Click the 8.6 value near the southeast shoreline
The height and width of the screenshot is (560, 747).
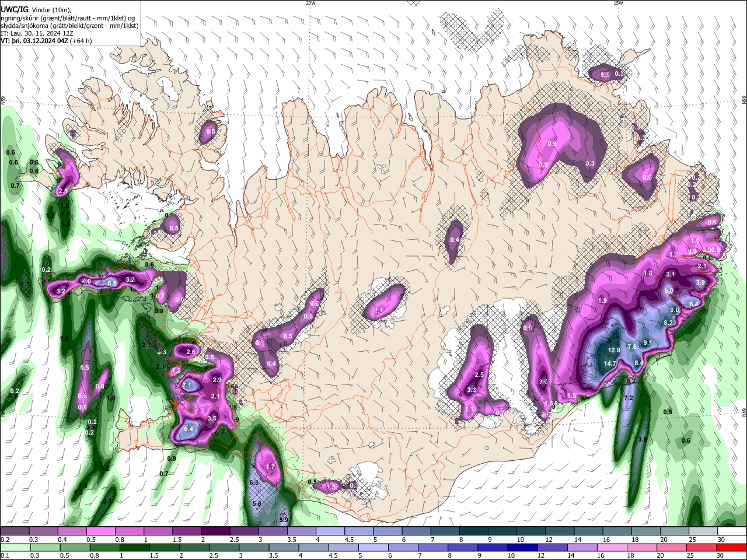point(639,363)
